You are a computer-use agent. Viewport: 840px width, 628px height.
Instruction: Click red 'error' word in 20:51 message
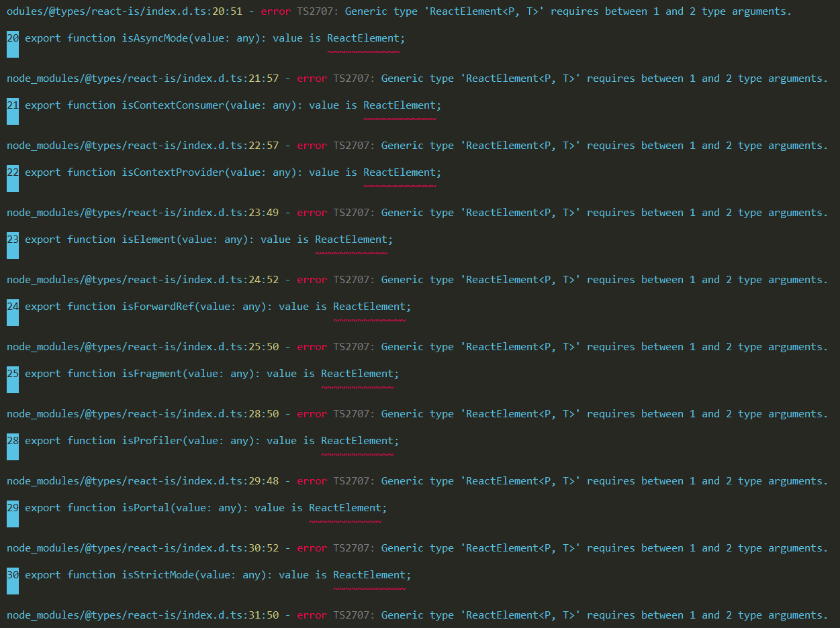[x=276, y=11]
